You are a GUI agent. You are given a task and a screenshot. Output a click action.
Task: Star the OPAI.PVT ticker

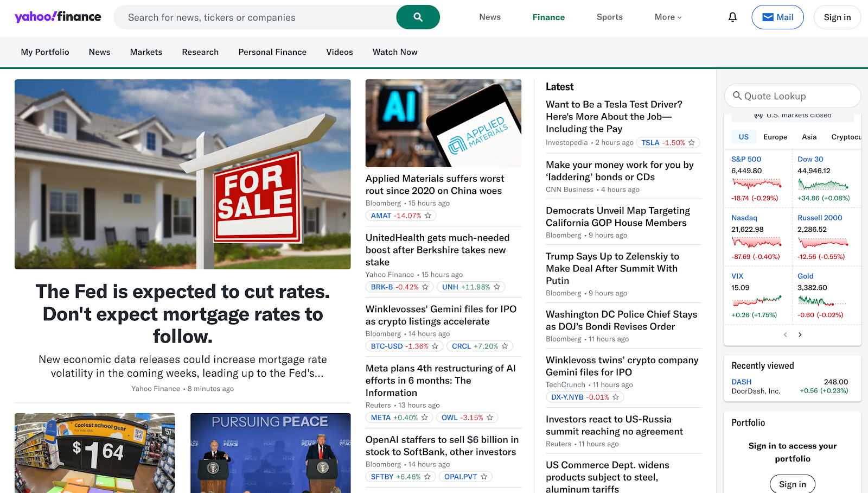pyautogui.click(x=484, y=477)
